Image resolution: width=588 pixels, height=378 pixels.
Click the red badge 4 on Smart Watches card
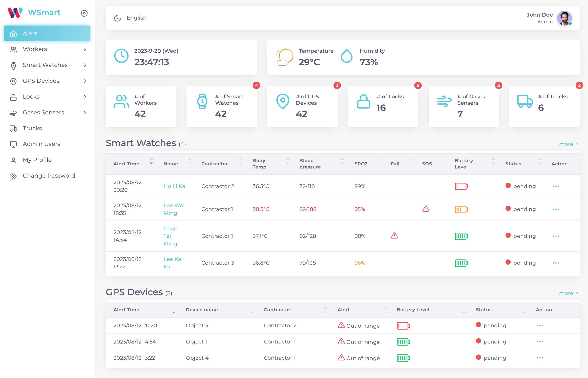[x=256, y=85]
